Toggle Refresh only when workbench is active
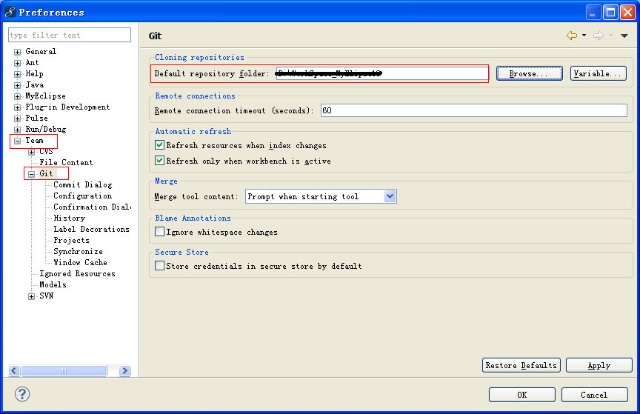Image resolution: width=640 pixels, height=414 pixels. pyautogui.click(x=160, y=160)
